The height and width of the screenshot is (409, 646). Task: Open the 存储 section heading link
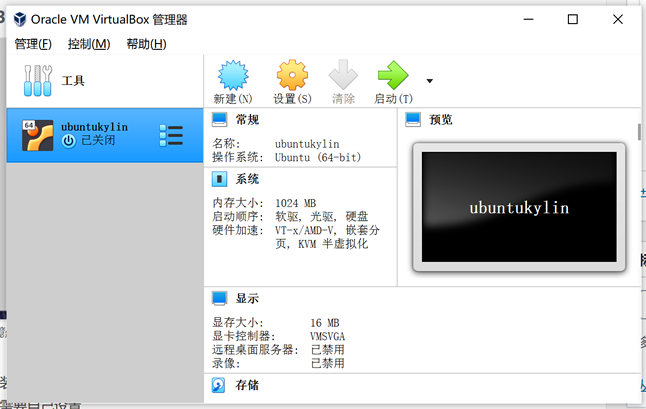point(247,385)
